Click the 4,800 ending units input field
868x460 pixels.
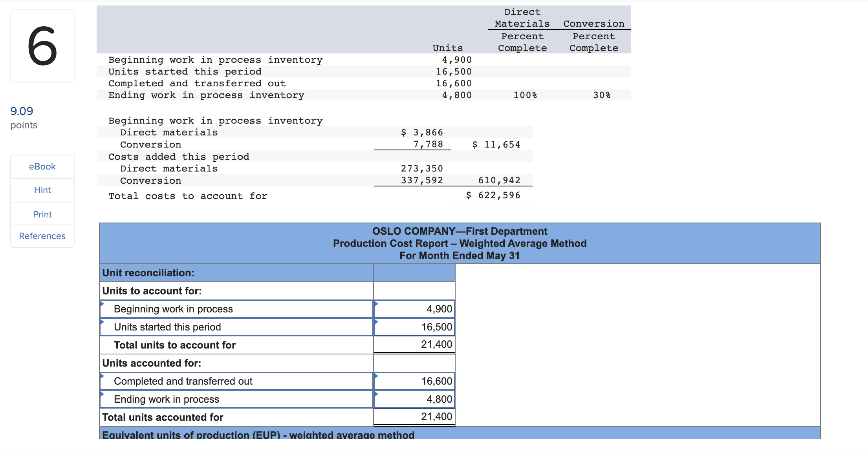coord(414,399)
